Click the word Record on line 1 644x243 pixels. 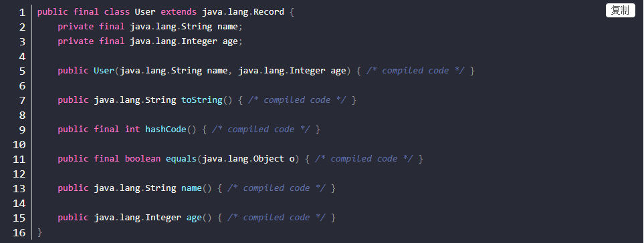coord(269,12)
